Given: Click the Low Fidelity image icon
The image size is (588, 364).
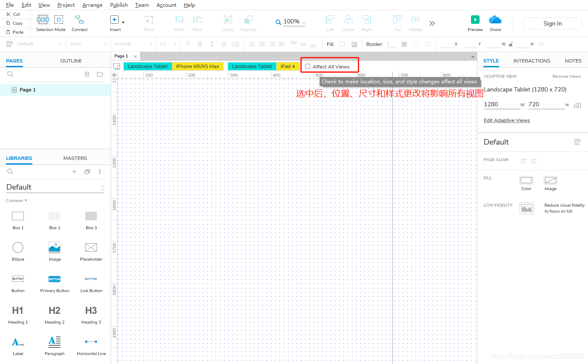Looking at the screenshot, I should tap(527, 208).
